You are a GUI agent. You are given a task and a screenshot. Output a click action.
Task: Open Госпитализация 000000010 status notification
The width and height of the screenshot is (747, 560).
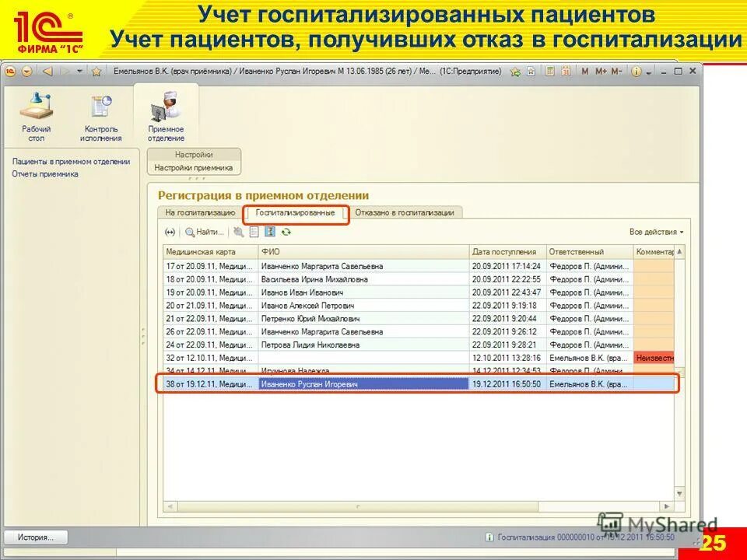(x=580, y=537)
